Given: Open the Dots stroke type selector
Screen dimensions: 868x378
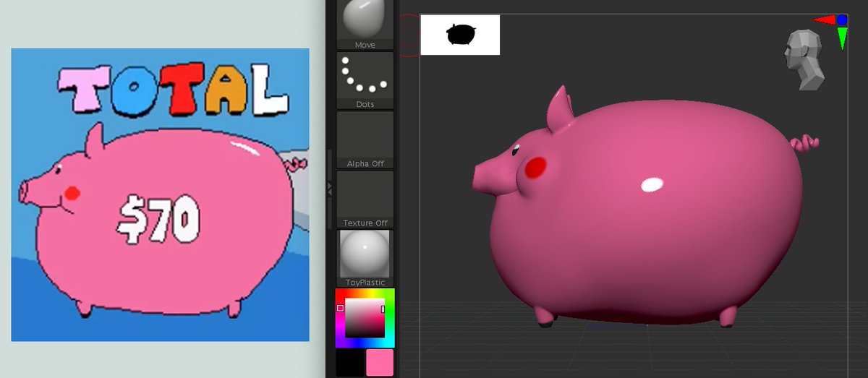Looking at the screenshot, I should [x=365, y=80].
